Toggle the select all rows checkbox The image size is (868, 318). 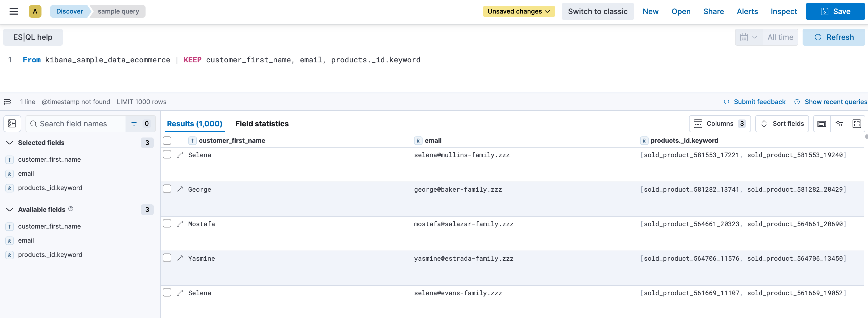tap(167, 140)
